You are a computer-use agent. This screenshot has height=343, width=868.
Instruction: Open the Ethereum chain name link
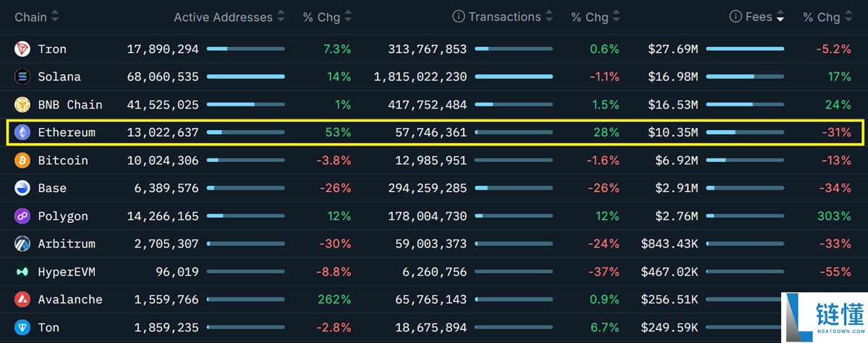(x=67, y=132)
